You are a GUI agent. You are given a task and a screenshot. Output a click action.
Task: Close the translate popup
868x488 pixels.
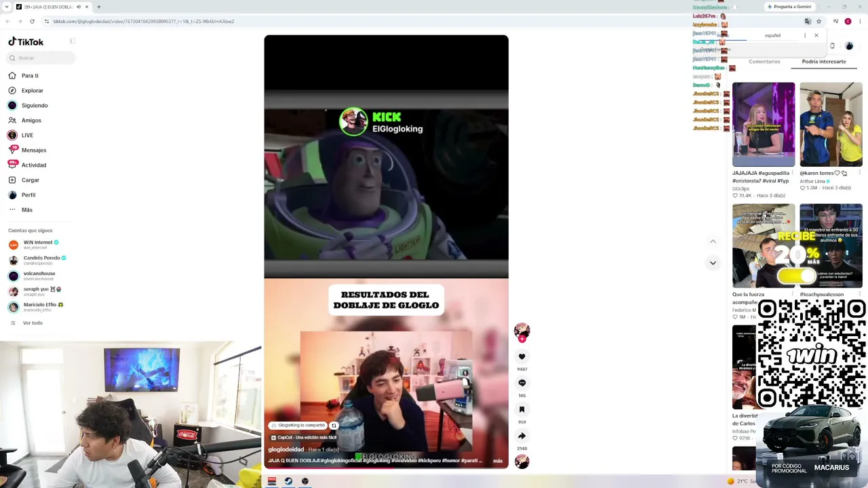(816, 35)
